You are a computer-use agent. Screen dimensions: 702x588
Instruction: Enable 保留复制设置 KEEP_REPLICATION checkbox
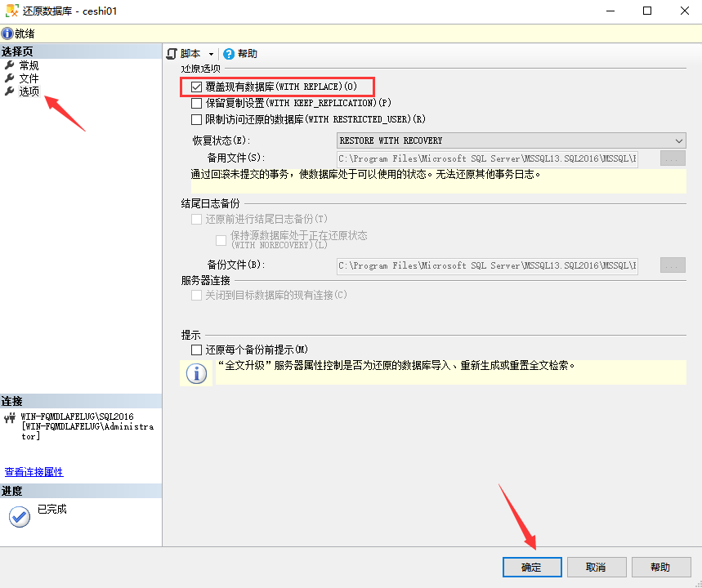pos(196,103)
